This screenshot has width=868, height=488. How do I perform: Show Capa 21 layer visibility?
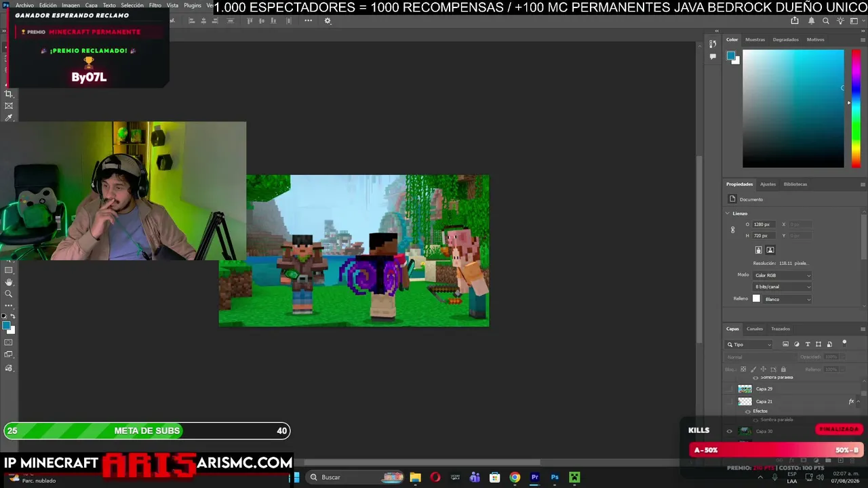coord(730,401)
